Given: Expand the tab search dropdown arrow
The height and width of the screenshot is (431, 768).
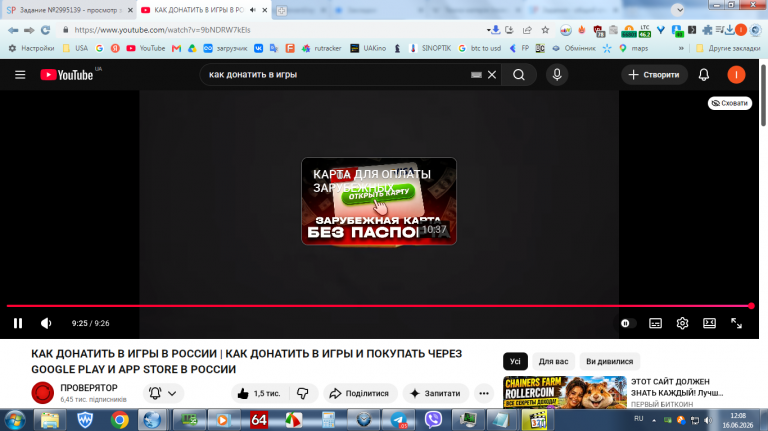Looking at the screenshot, I should tap(678, 9).
